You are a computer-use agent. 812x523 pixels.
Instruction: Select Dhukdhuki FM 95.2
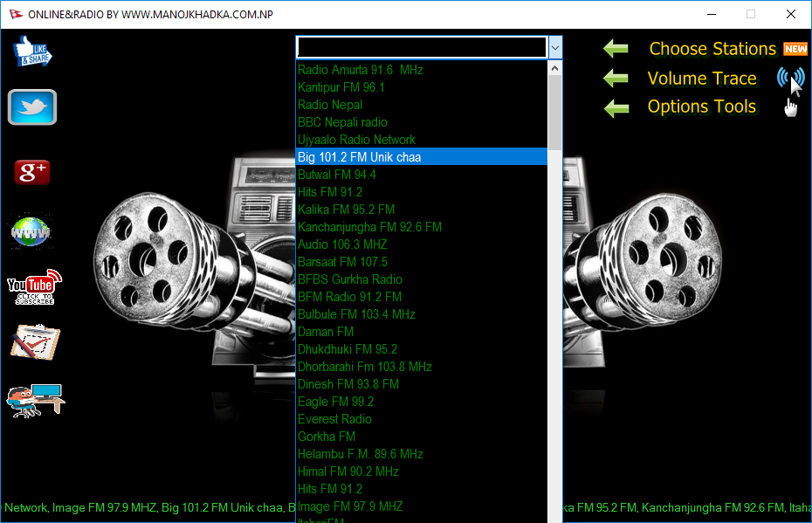[422, 349]
